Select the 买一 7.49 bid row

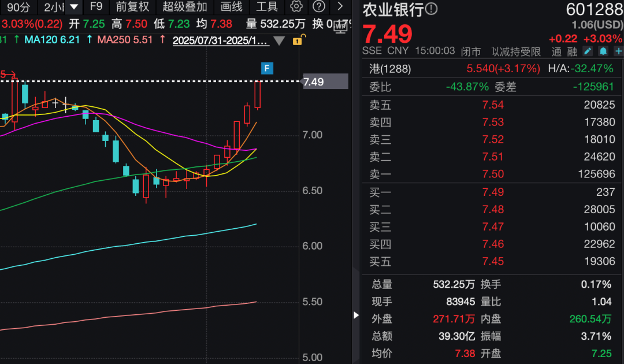(492, 192)
